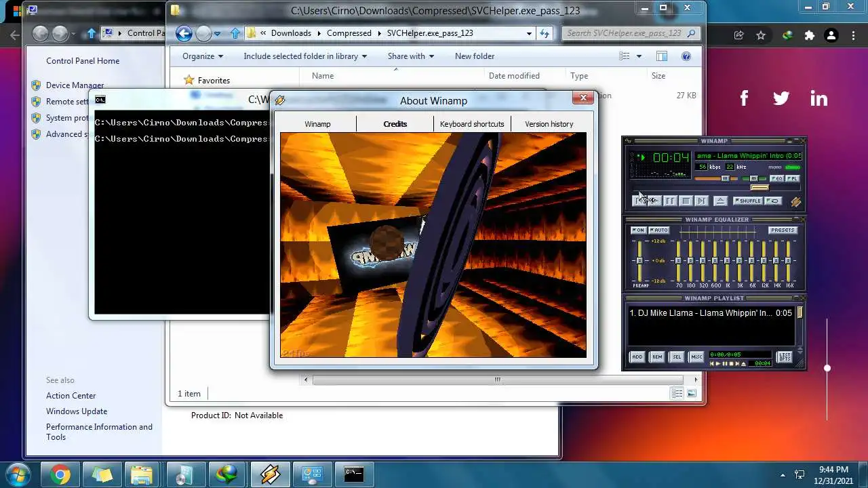Open the Command Prompt taskbar icon
Screen dimensions: 868x488
(x=354, y=474)
